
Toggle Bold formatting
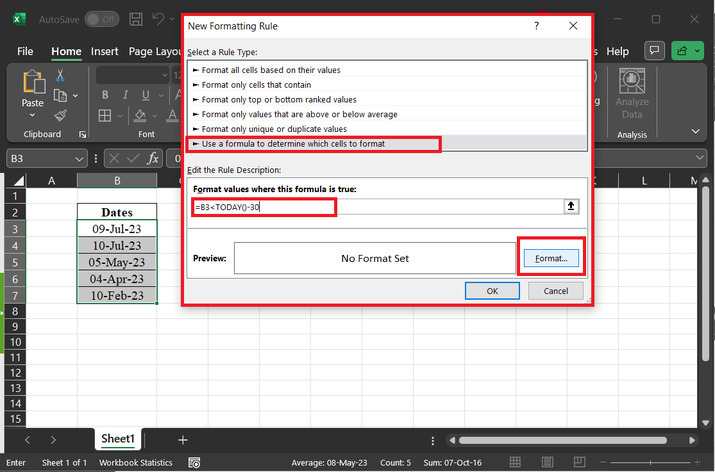[105, 95]
